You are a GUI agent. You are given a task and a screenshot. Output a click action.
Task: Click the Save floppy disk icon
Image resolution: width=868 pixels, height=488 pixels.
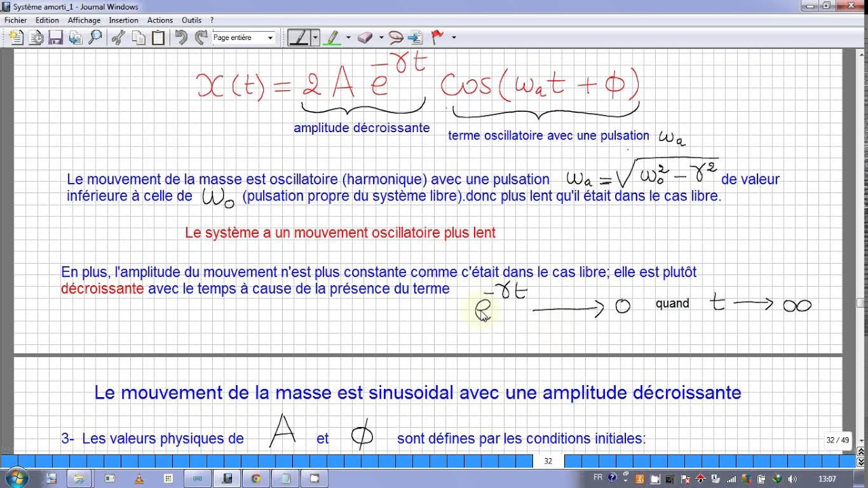point(56,38)
